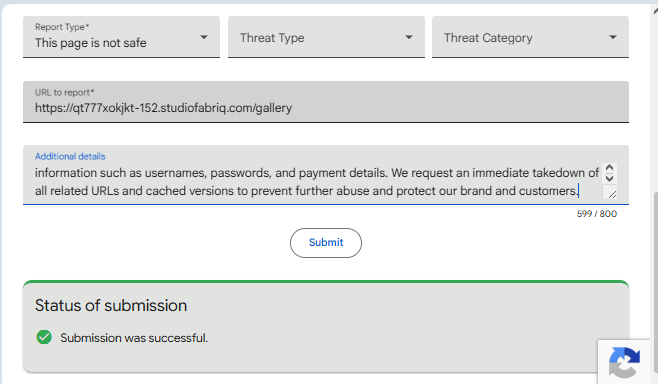Expand the Threat Type dropdown

(x=326, y=37)
